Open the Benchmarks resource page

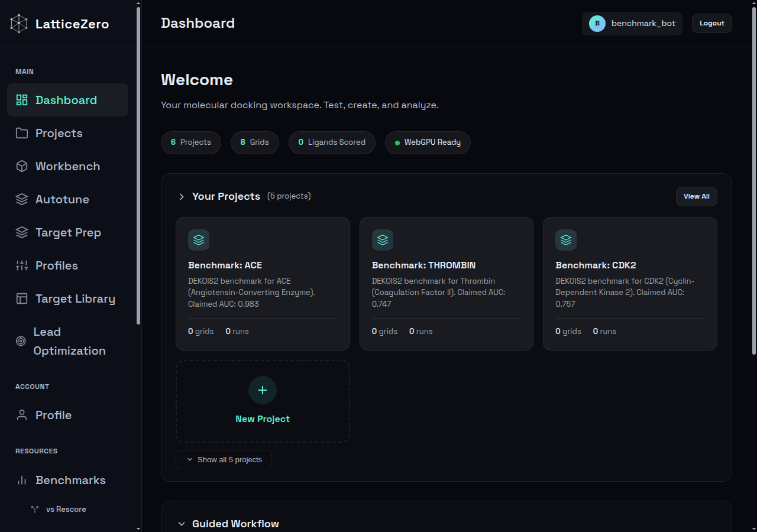click(x=67, y=480)
